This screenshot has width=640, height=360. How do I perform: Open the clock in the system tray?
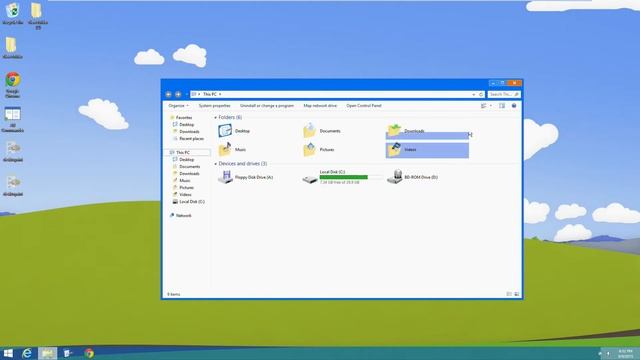[x=626, y=353]
